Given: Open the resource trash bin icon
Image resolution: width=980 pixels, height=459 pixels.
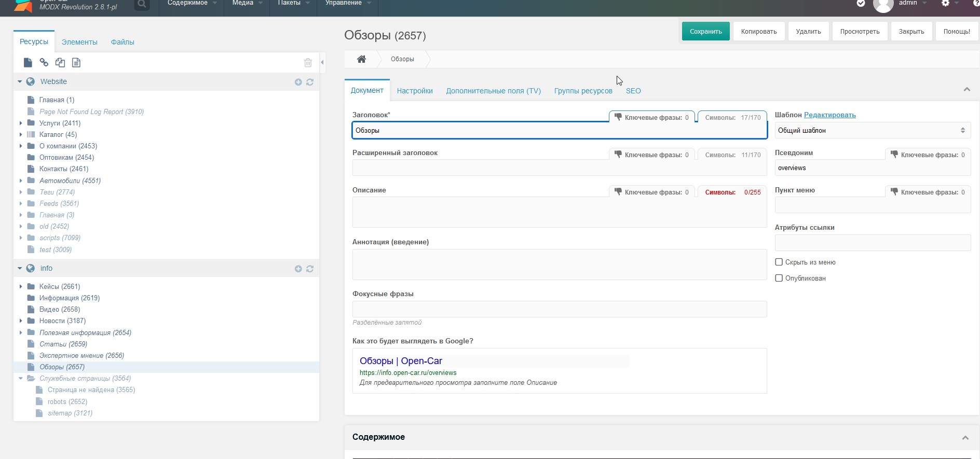Looking at the screenshot, I should 308,63.
